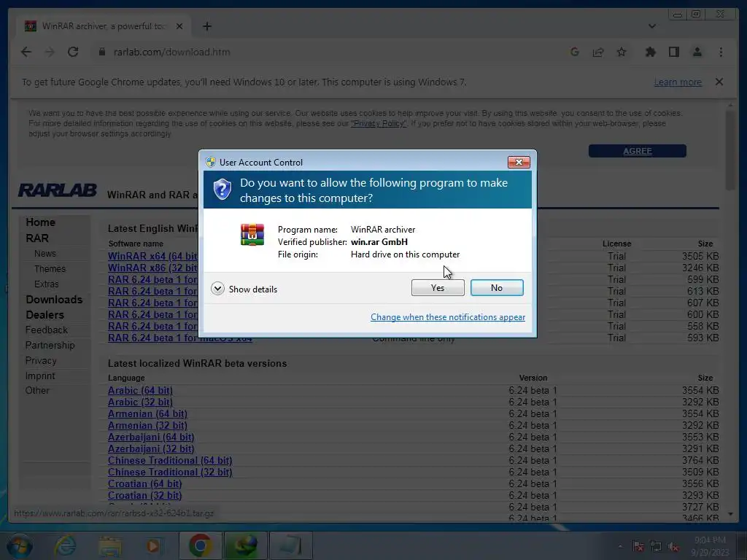Open Internet Explorer from the taskbar

(x=65, y=545)
